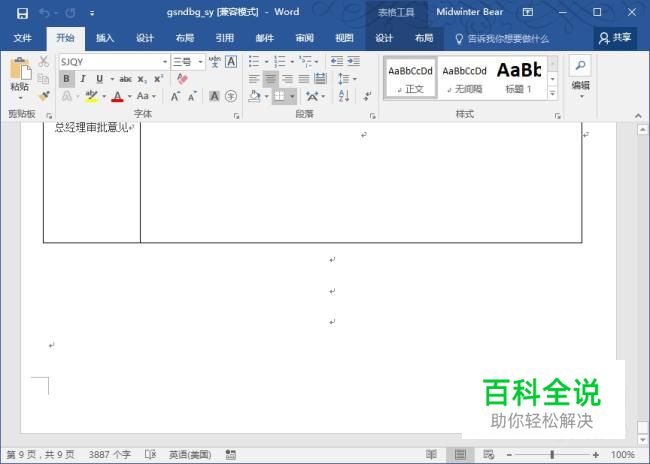650x464 pixels.
Task: Apply the 正文 style
Action: point(410,79)
